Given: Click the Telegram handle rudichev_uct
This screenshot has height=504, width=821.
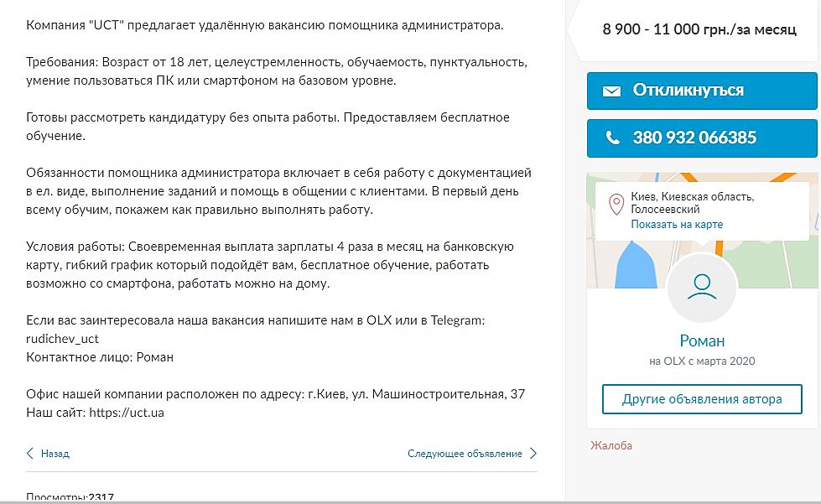Looking at the screenshot, I should click(63, 339).
